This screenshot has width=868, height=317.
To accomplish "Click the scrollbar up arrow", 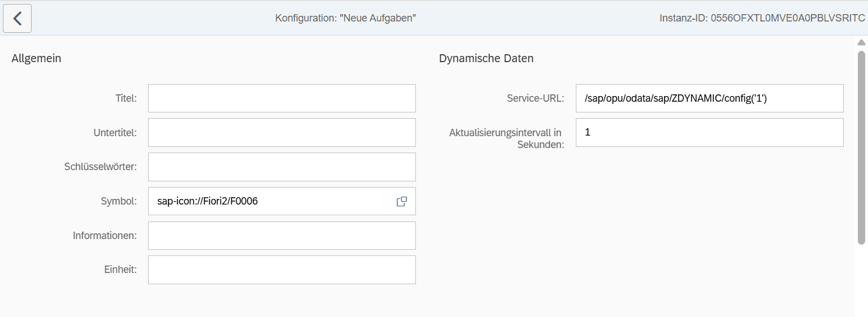I will (861, 43).
